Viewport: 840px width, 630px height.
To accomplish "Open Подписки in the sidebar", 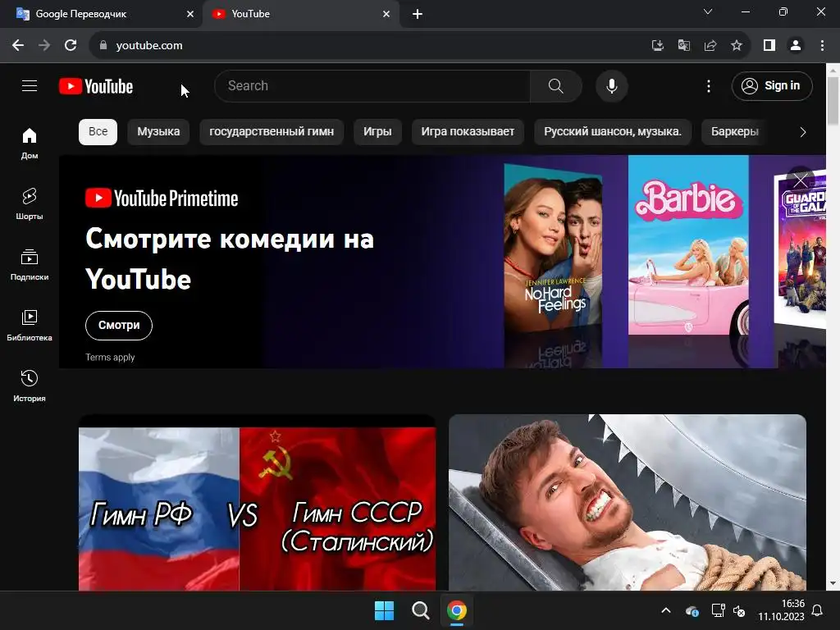I will [30, 265].
